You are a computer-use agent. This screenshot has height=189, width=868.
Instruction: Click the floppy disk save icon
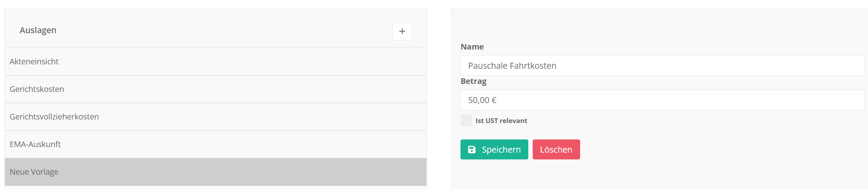(472, 149)
